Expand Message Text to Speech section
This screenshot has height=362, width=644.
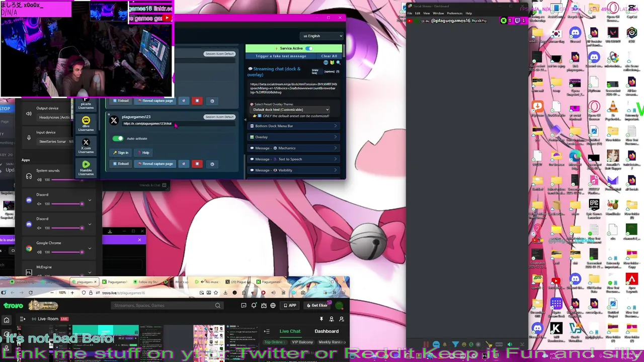(294, 159)
